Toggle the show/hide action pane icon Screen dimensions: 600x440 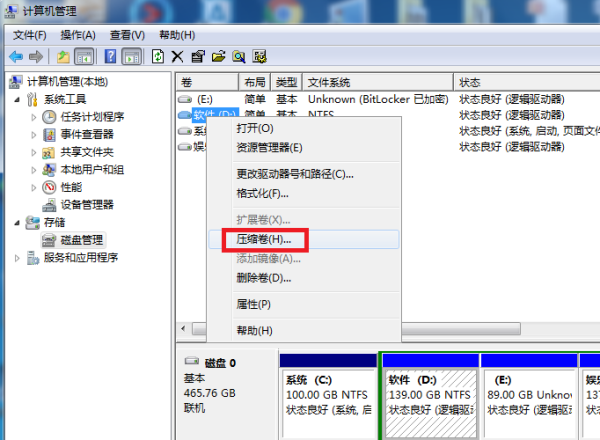click(x=132, y=57)
